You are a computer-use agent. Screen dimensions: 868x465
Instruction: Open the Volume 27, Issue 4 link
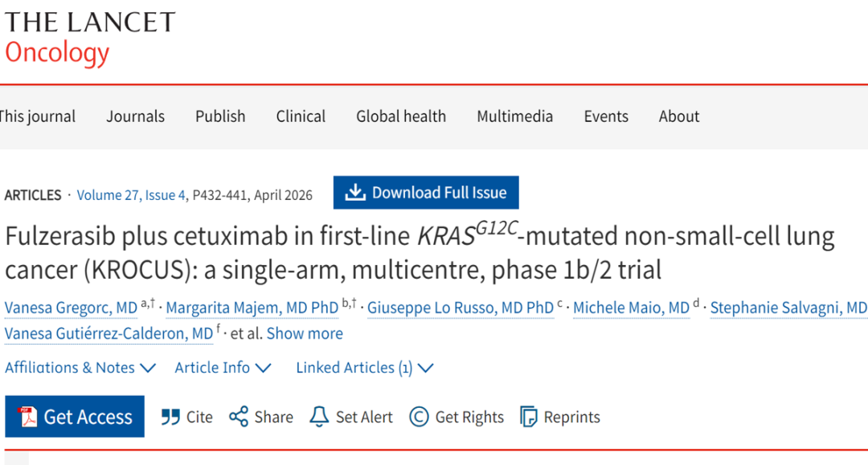[x=132, y=195]
